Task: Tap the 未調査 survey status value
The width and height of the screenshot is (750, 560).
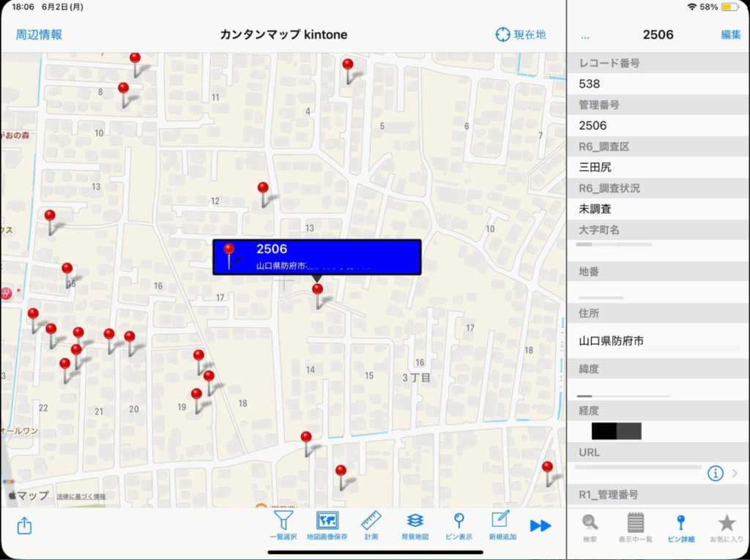Action: 595,209
